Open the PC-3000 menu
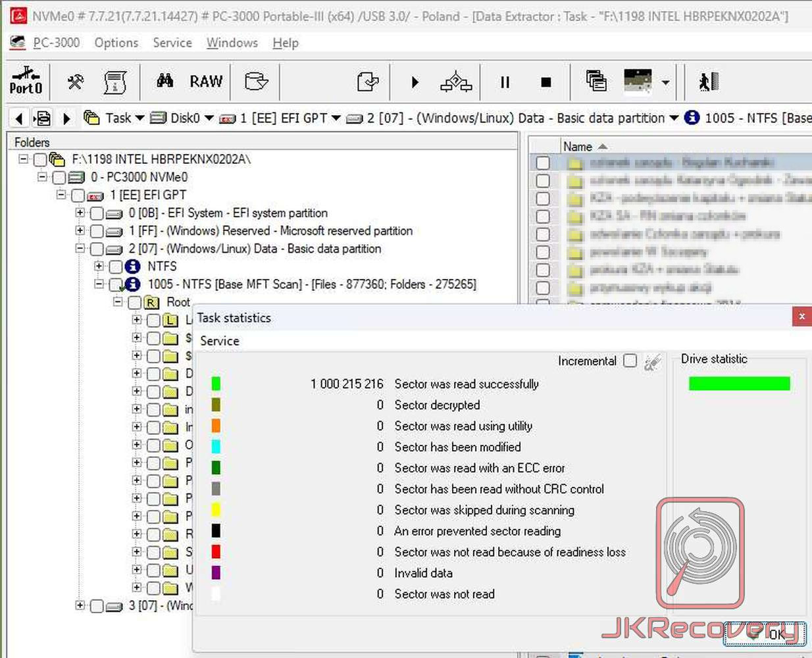 (x=57, y=43)
